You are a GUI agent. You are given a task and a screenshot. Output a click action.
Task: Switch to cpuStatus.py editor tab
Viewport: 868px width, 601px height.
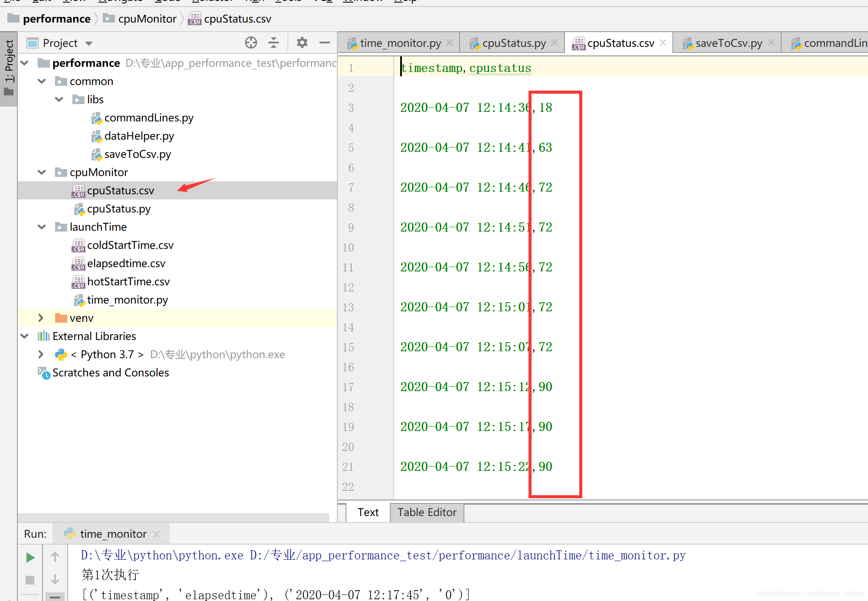tap(513, 43)
